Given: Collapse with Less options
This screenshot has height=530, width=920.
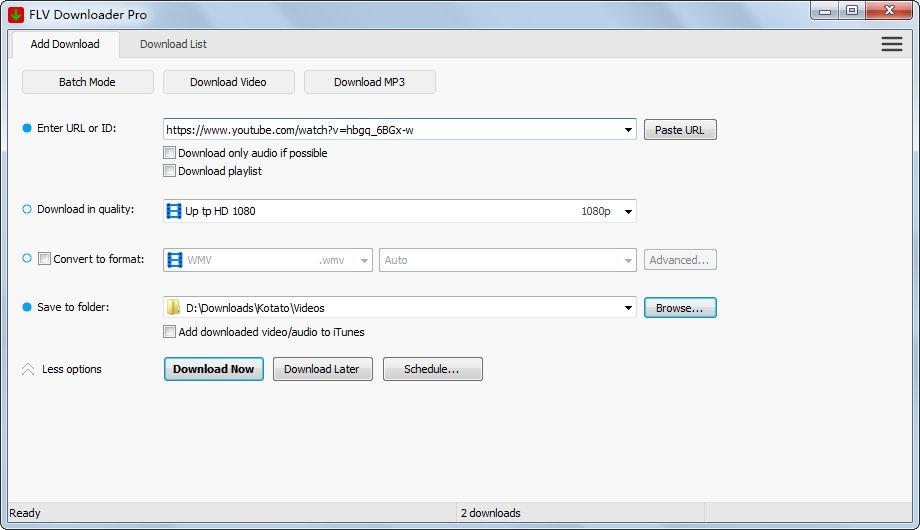Looking at the screenshot, I should [72, 369].
